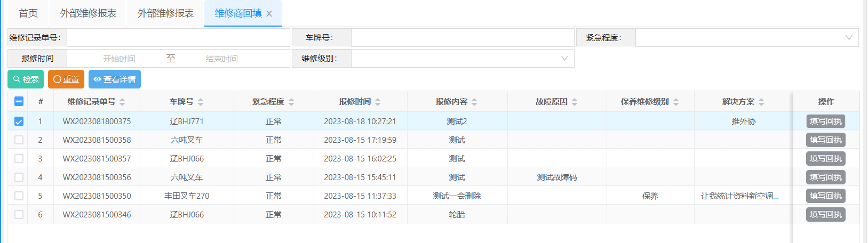Image resolution: width=868 pixels, height=243 pixels.
Task: Sort by 维修记录单号 column sort icon
Action: tap(122, 102)
